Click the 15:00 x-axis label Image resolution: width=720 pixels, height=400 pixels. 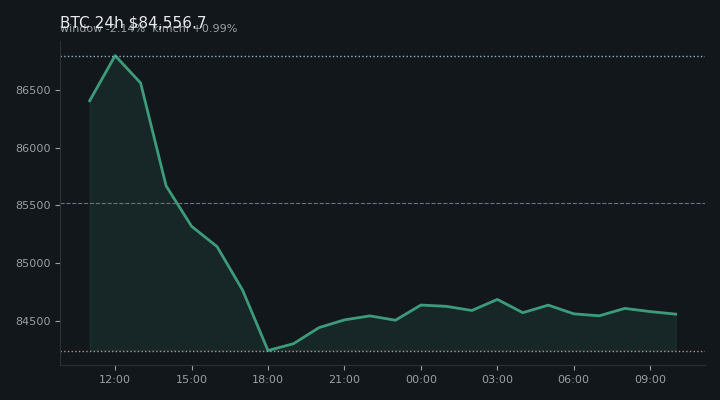tap(191, 379)
